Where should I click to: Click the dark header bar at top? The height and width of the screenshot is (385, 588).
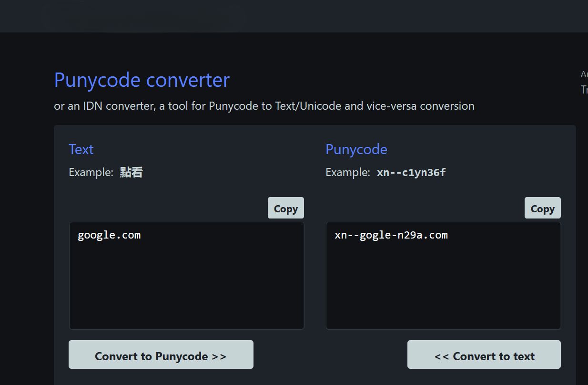point(294,16)
